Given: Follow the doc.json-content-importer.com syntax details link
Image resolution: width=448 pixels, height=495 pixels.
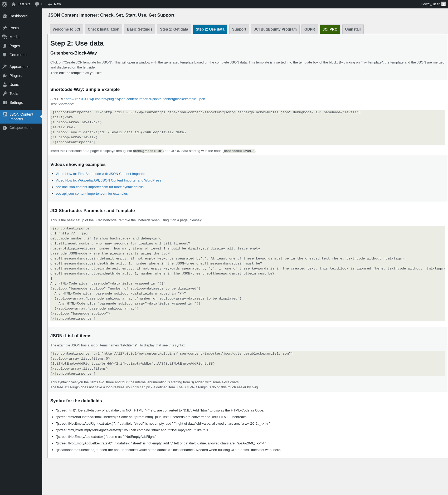Looking at the screenshot, I should point(100,187).
